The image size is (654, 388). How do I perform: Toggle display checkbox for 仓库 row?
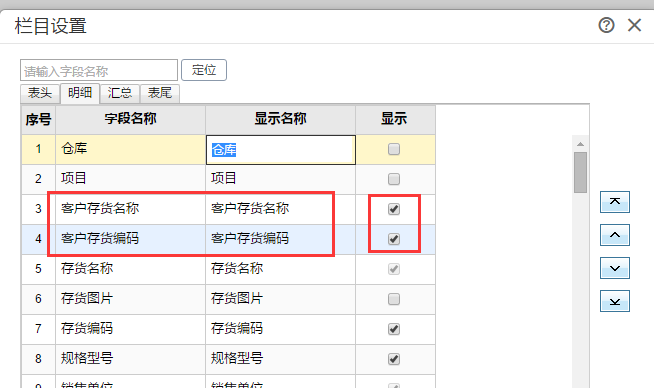click(394, 149)
